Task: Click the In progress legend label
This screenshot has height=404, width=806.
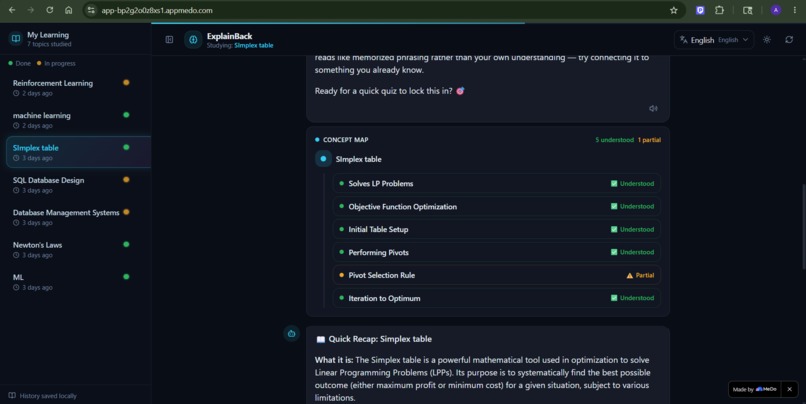Action: [x=60, y=63]
